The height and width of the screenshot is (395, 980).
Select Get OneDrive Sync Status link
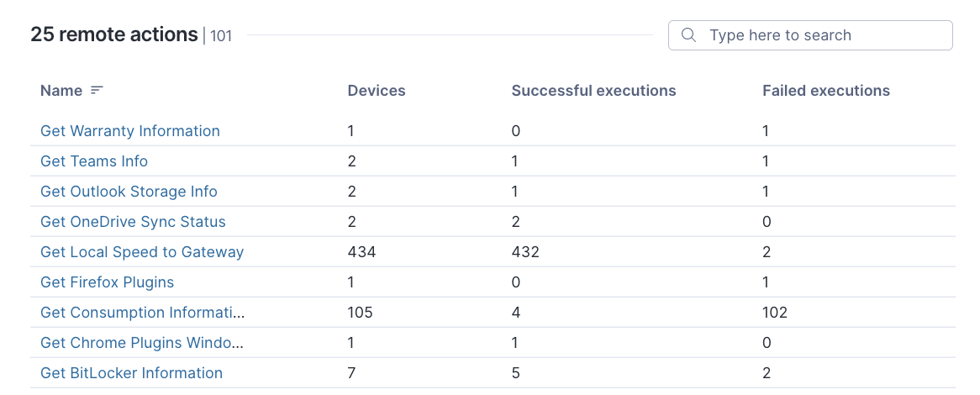point(133,222)
